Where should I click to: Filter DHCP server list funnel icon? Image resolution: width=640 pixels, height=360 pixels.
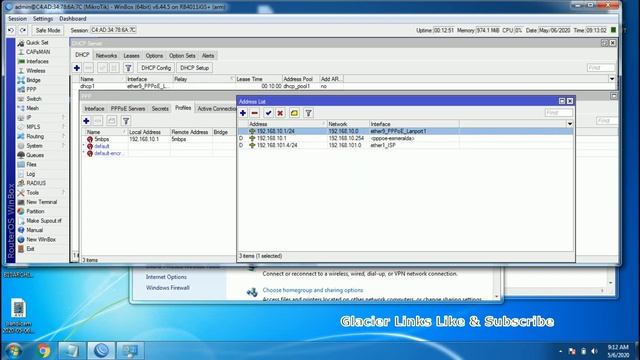tap(128, 68)
